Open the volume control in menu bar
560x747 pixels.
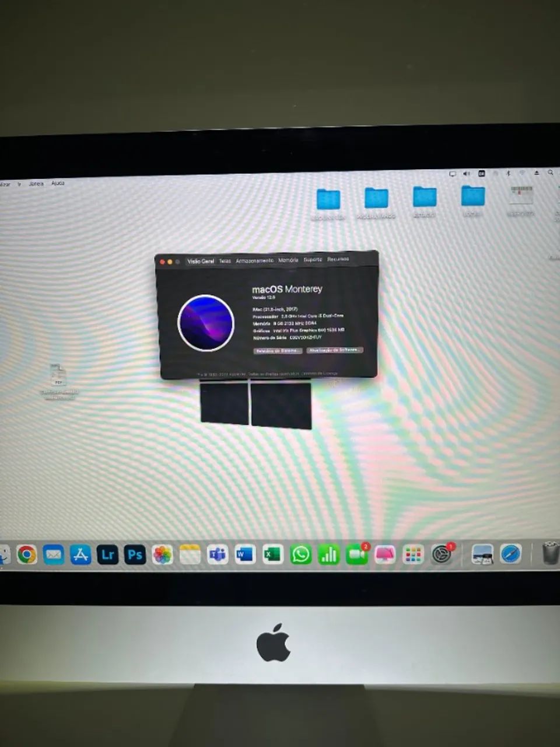[x=466, y=173]
